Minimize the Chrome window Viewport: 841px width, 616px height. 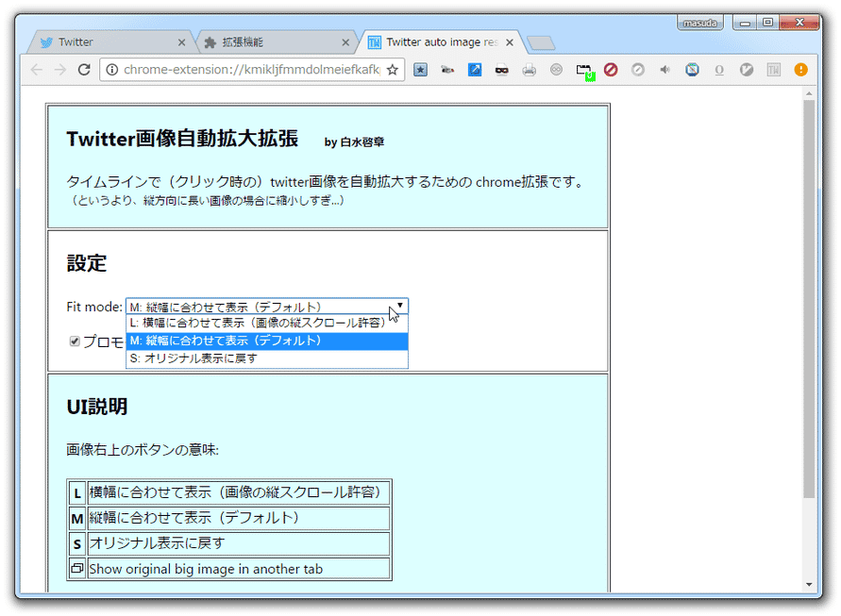745,23
